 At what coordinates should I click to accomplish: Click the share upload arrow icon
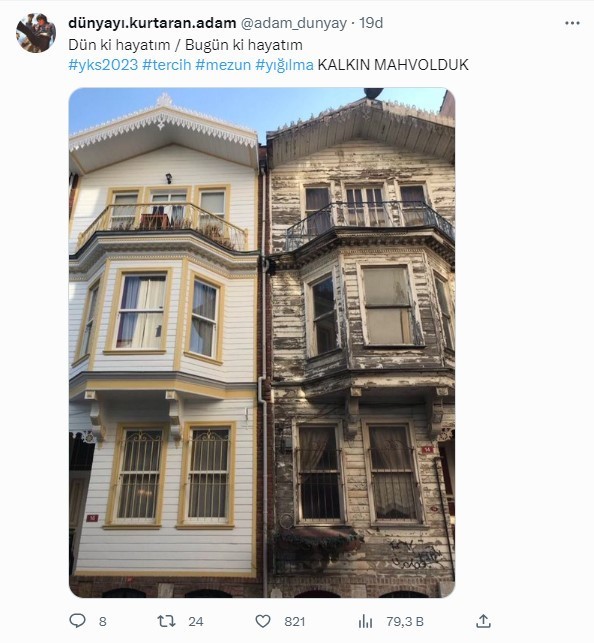point(483,621)
